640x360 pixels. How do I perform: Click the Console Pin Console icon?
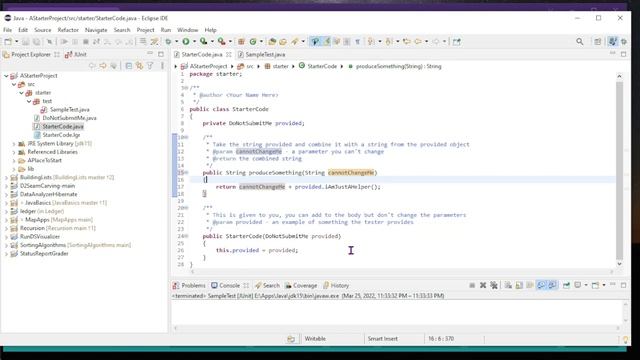[566, 285]
